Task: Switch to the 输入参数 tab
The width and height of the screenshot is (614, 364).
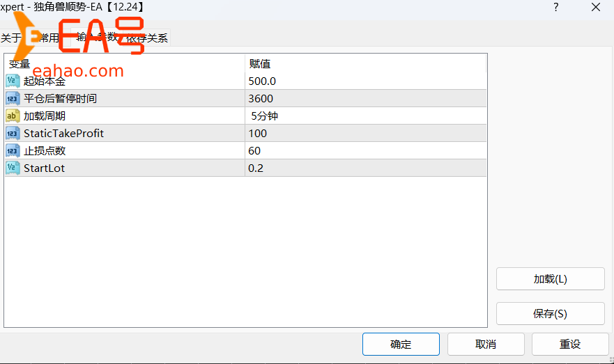Action: coord(97,37)
